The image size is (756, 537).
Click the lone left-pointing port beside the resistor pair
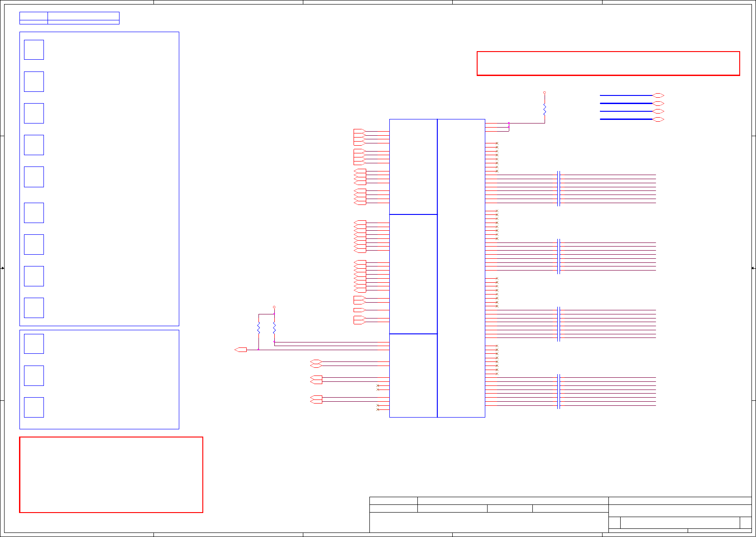(241, 350)
